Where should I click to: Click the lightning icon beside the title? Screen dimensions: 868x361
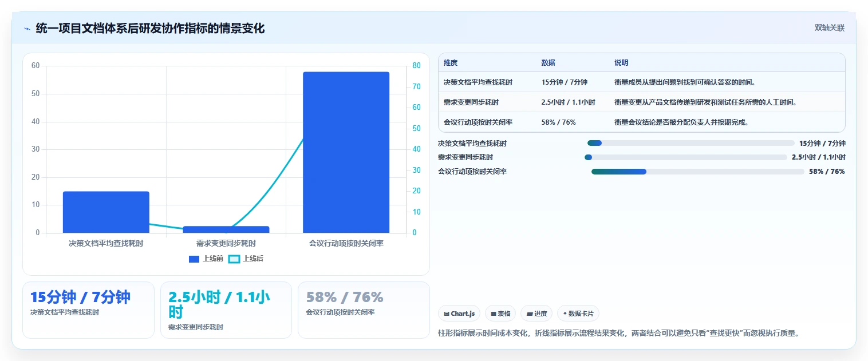[27, 29]
